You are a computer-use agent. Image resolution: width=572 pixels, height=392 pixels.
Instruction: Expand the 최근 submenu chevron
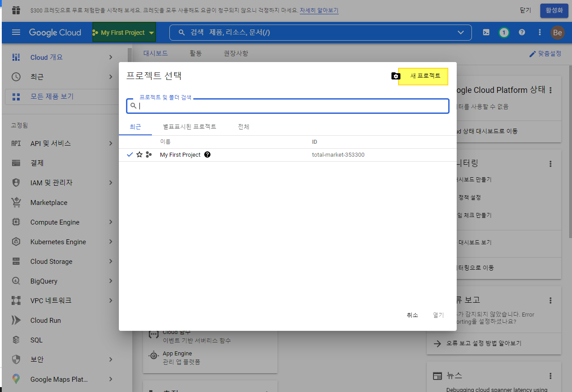coord(111,77)
